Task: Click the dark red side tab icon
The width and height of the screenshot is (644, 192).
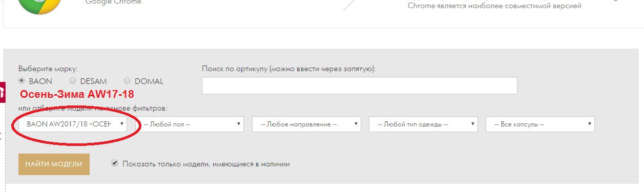Action: click(2, 93)
